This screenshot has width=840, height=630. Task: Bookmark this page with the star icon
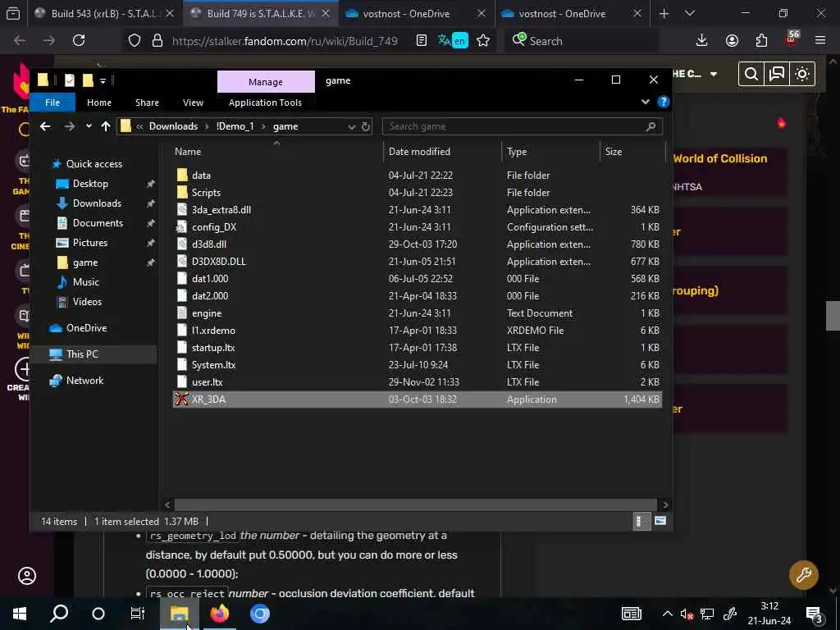pyautogui.click(x=483, y=40)
